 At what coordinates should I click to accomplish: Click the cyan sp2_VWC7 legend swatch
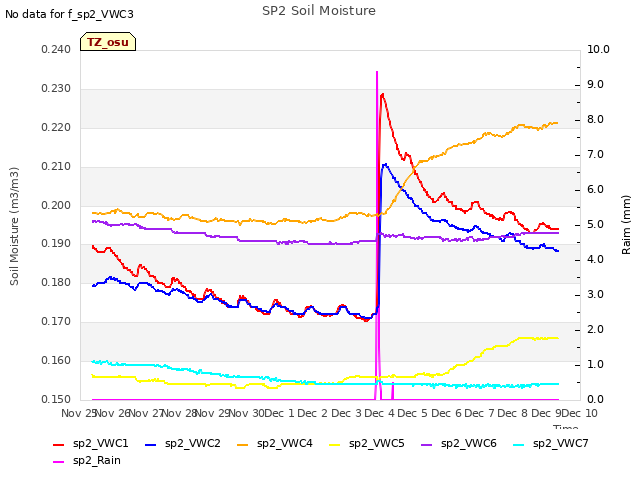coord(519,444)
